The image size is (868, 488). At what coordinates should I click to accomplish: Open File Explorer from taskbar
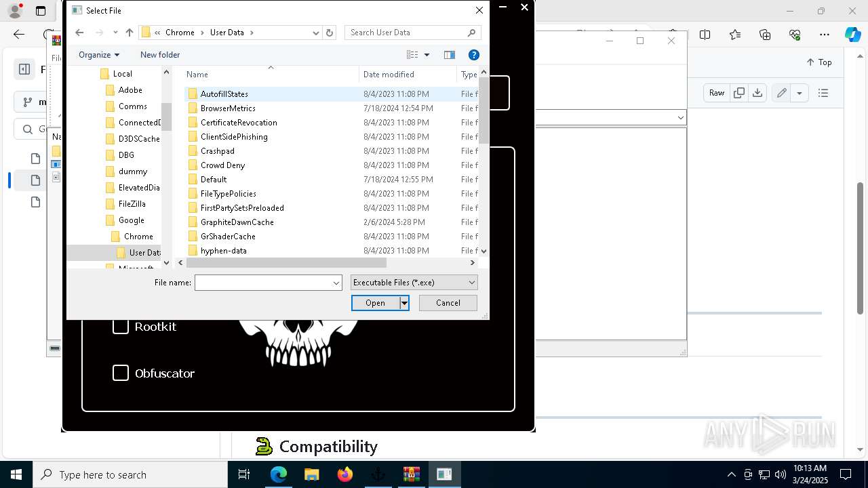point(312,474)
